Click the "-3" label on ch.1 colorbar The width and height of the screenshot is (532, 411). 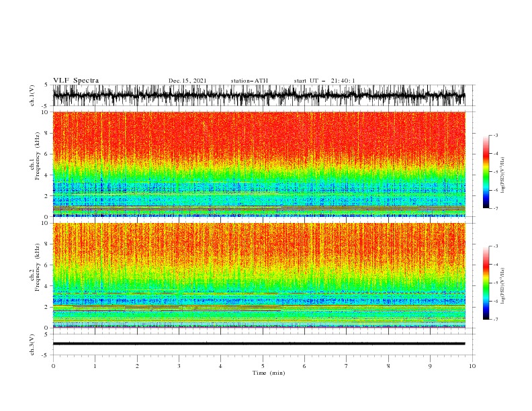click(x=496, y=135)
